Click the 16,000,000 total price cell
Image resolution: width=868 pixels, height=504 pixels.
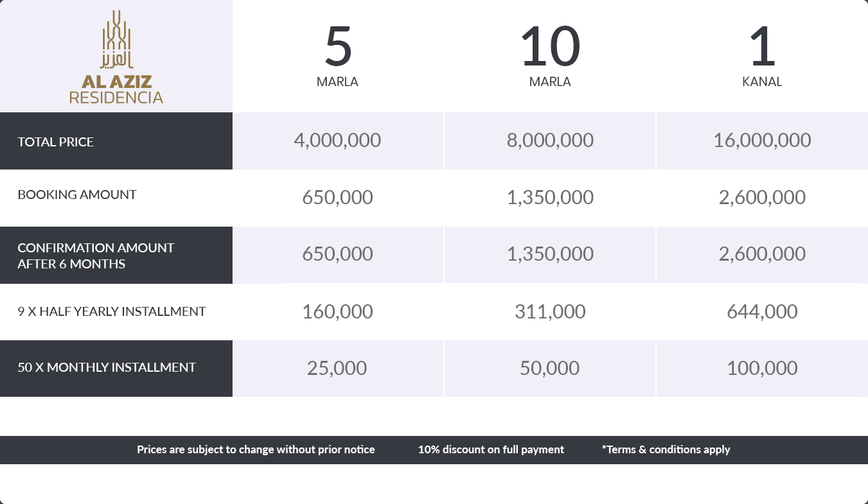tap(762, 140)
